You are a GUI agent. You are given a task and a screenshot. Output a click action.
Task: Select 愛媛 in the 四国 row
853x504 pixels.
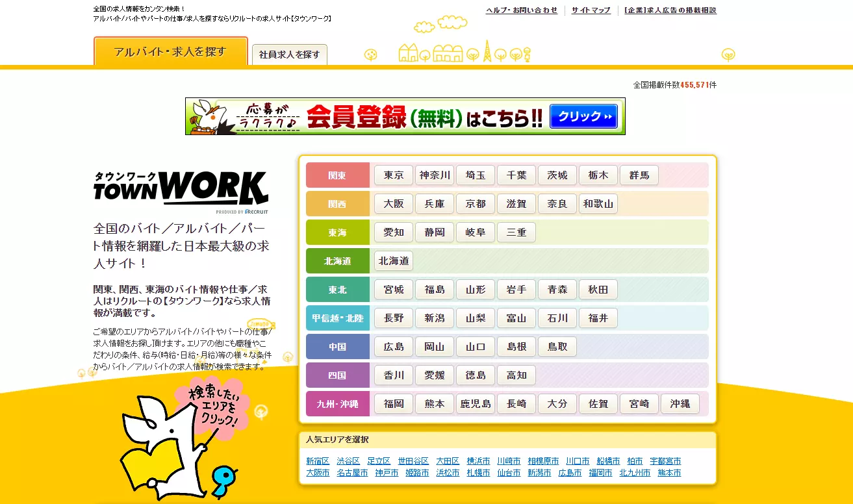[x=435, y=375]
